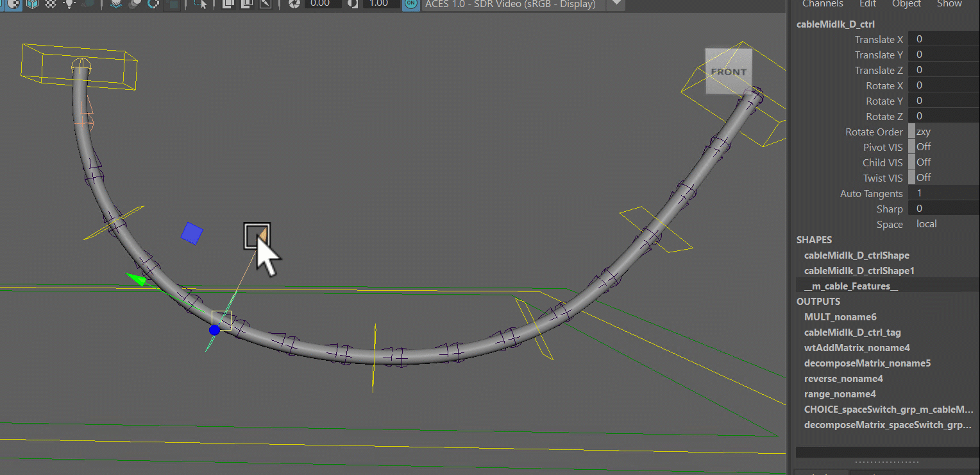Click the Rotate Z value field
The height and width of the screenshot is (475, 980).
point(944,116)
